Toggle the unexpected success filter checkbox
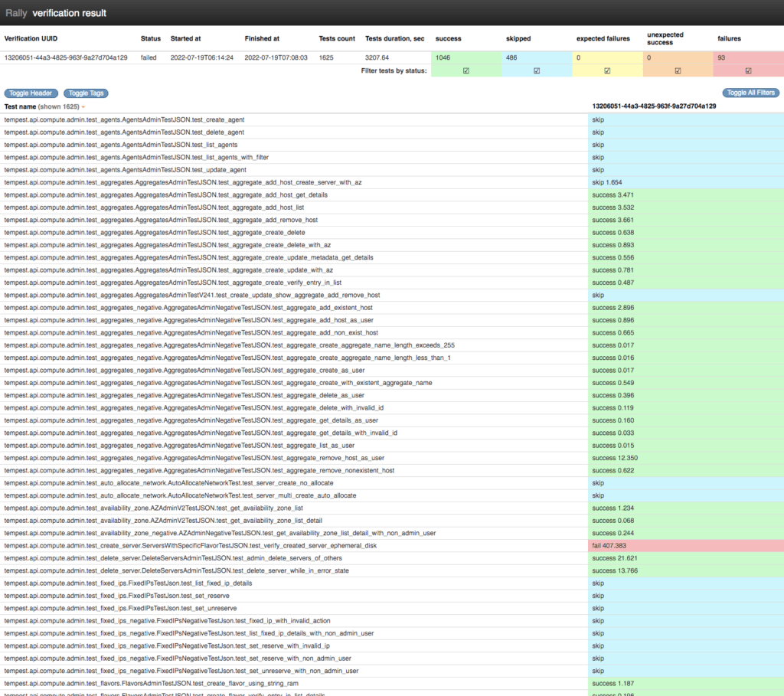 (x=678, y=71)
